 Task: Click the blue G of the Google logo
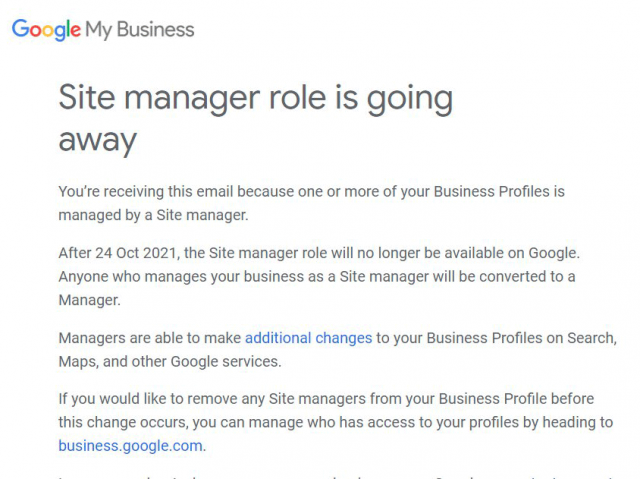[x=21, y=29]
